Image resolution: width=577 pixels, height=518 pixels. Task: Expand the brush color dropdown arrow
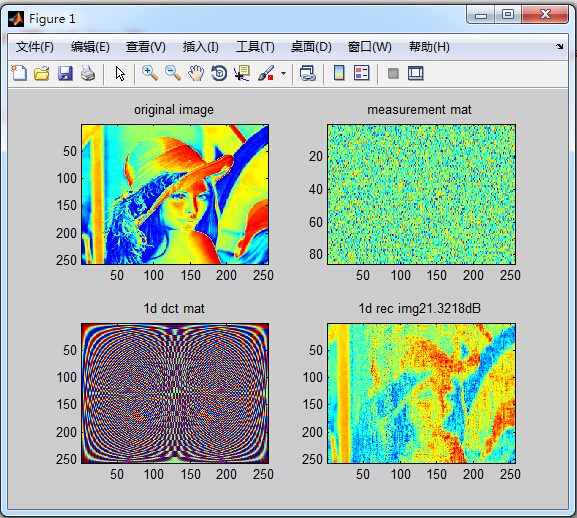283,73
